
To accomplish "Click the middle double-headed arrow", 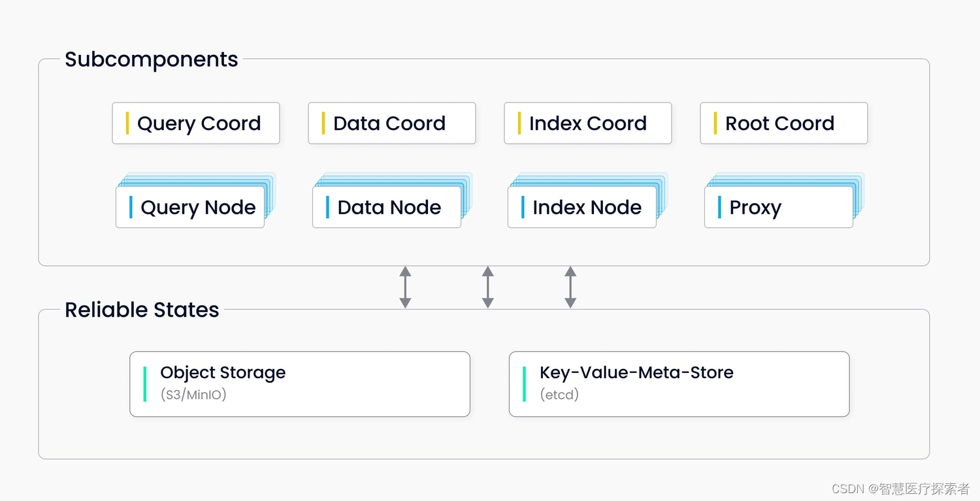I will point(487,287).
